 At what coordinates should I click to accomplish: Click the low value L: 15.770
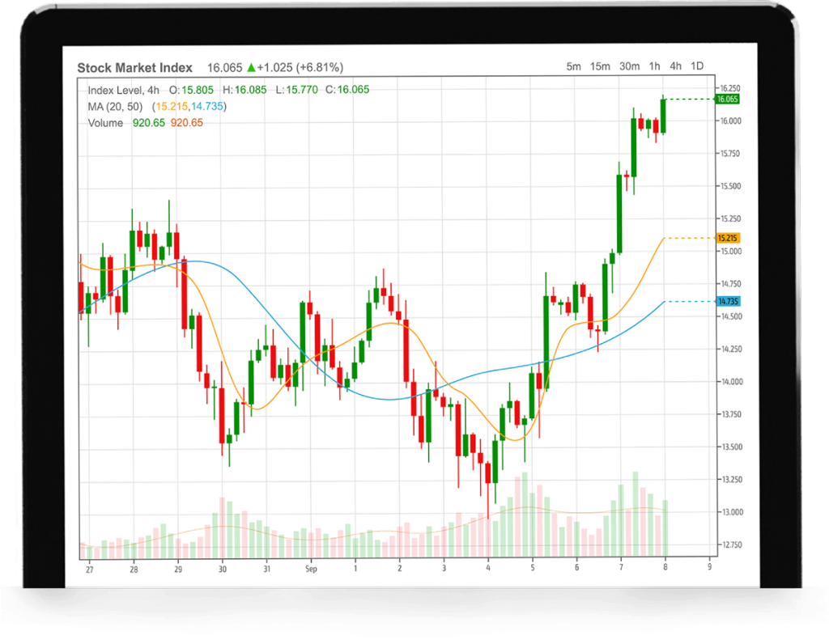(296, 90)
